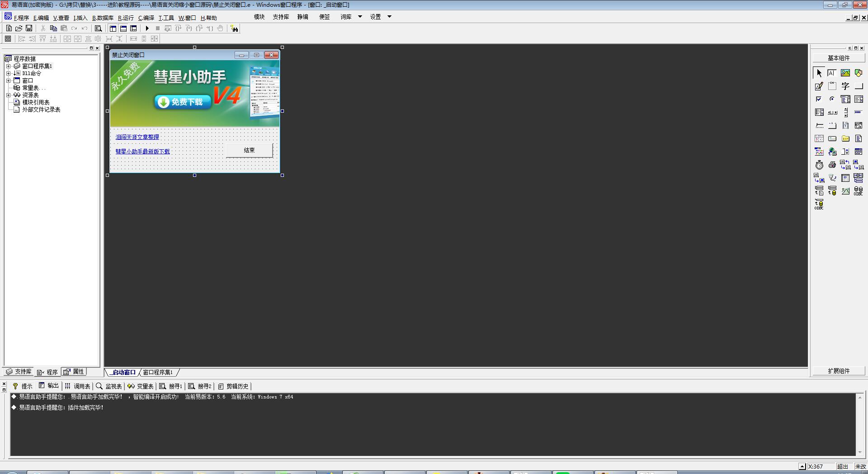This screenshot has height=474, width=868.
Task: Select 外部文件记录表 in program tree
Action: (41, 109)
